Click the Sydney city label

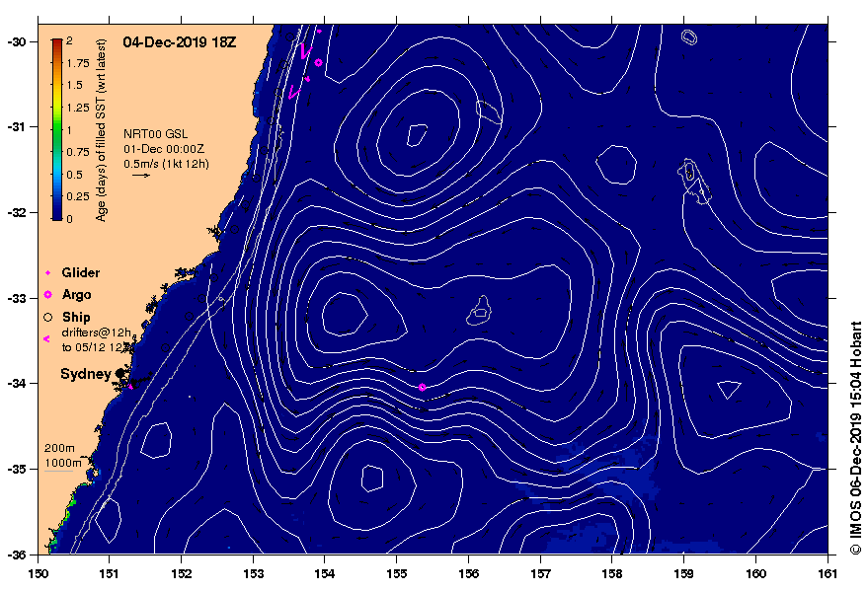[86, 374]
